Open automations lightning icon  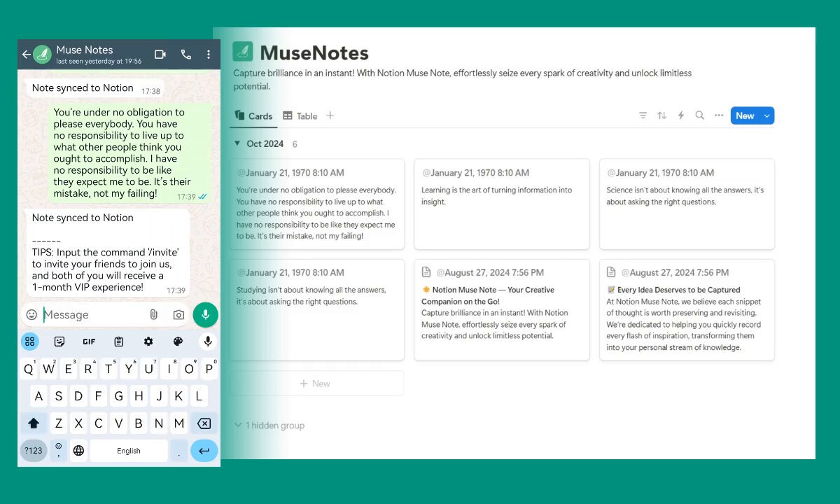(680, 115)
